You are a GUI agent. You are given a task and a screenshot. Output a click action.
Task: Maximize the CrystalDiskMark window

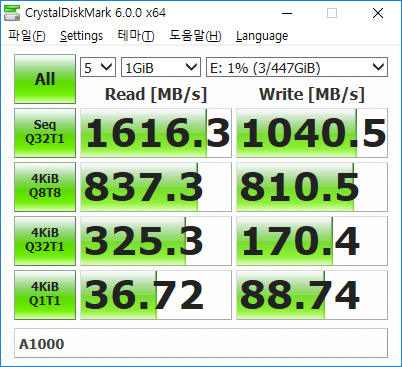click(x=332, y=13)
